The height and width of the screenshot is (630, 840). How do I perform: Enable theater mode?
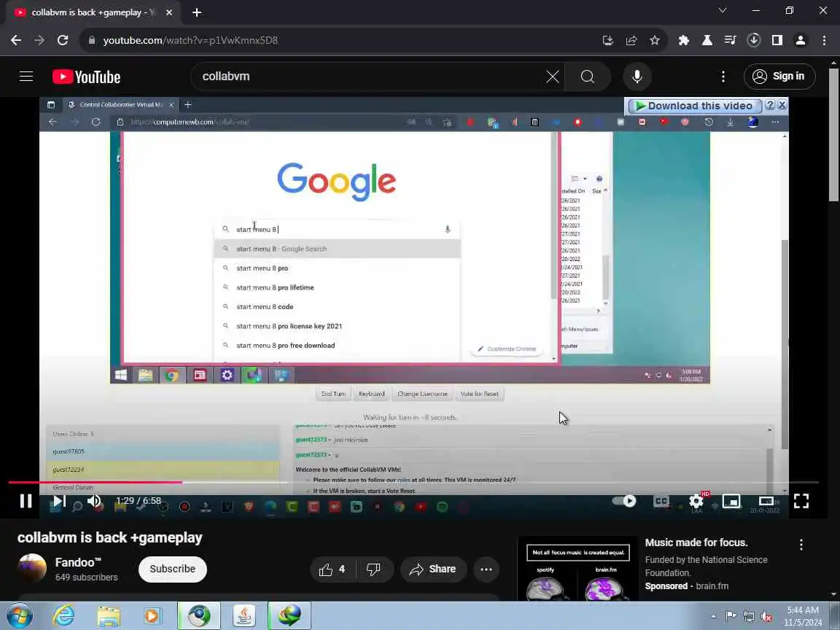(766, 501)
